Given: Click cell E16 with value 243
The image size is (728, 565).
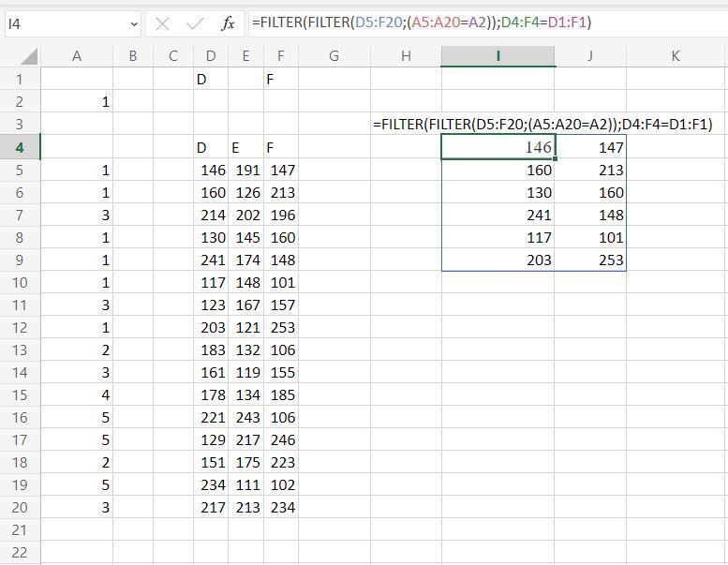Looking at the screenshot, I should point(245,417).
